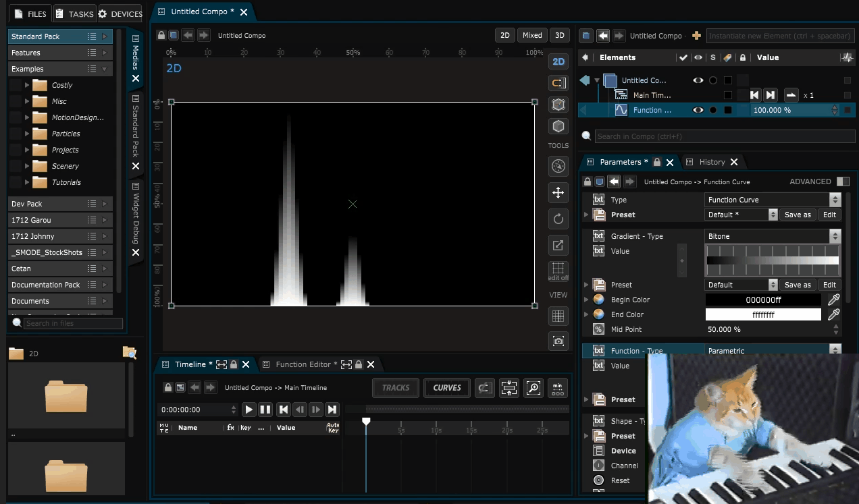Open the Type dropdown showing Function Curve
This screenshot has height=504, width=859.
773,200
